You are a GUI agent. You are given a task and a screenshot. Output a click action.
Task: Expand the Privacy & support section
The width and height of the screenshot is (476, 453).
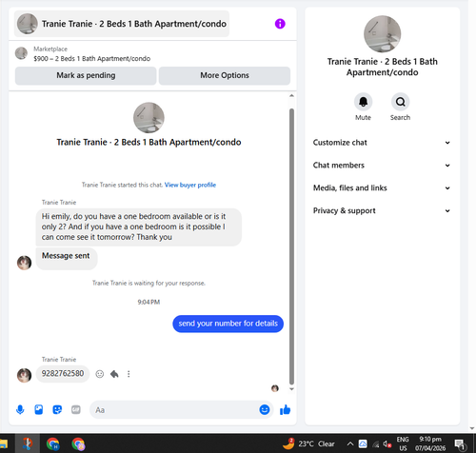pos(382,210)
